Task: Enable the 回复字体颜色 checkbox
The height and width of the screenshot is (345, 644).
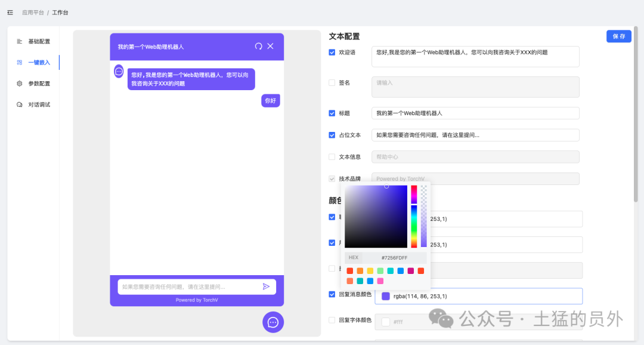Action: coord(332,320)
